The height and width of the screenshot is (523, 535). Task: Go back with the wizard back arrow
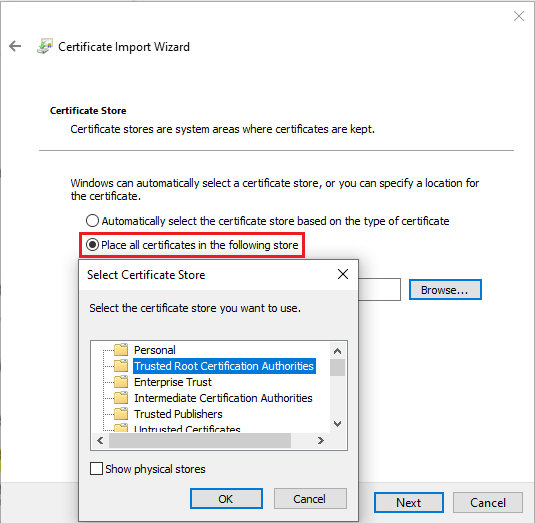click(15, 46)
